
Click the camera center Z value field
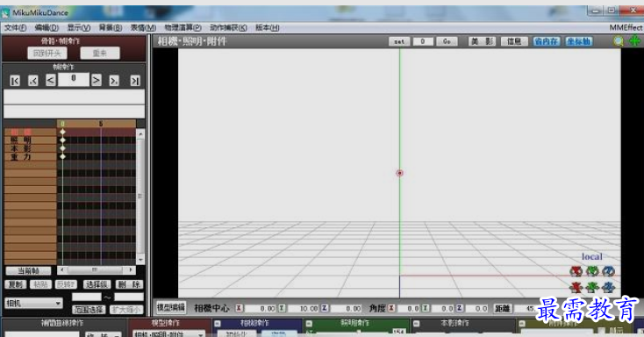(346, 308)
